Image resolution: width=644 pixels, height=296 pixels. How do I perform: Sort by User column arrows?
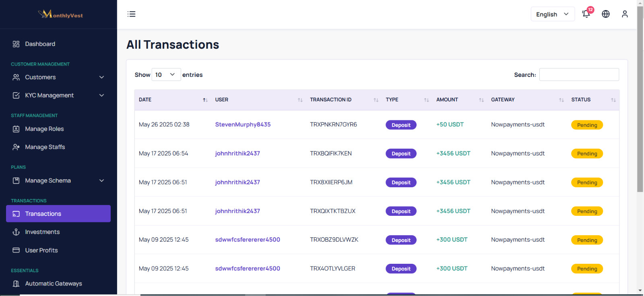pyautogui.click(x=300, y=100)
